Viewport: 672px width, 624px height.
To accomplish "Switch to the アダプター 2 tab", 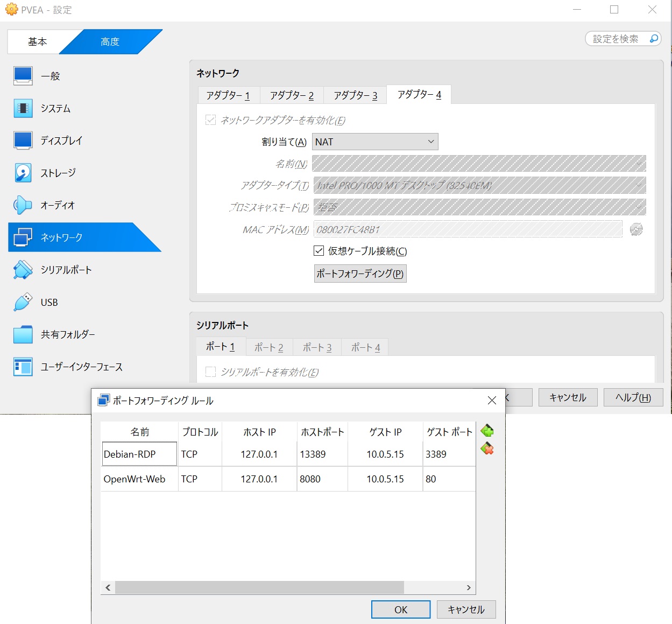I will click(x=292, y=95).
